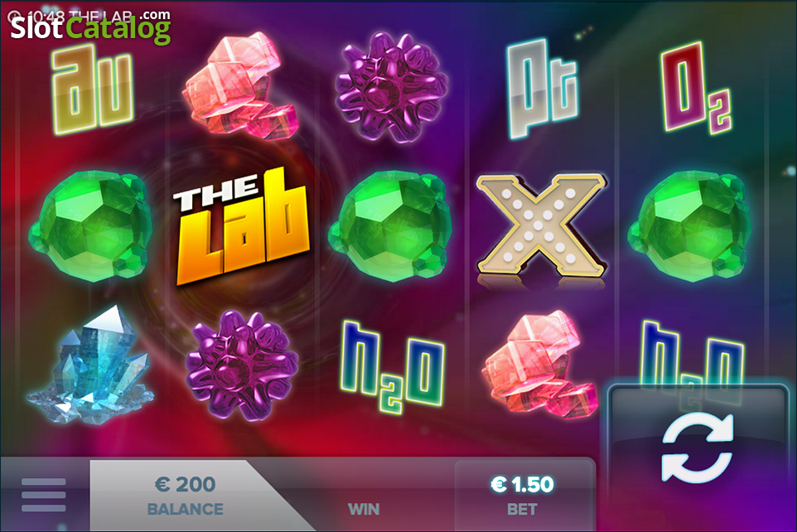Select the green gem in the last reel
Image resolution: width=797 pixels, height=532 pixels.
(690, 226)
